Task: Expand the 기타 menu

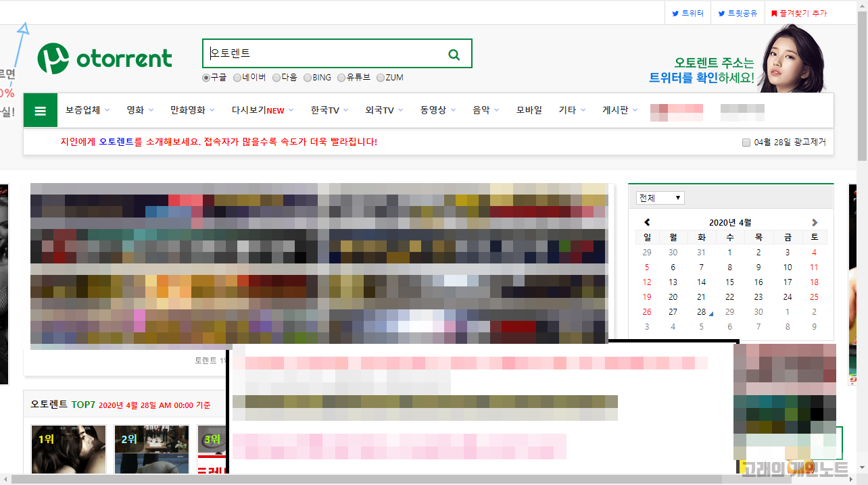Action: pos(572,110)
